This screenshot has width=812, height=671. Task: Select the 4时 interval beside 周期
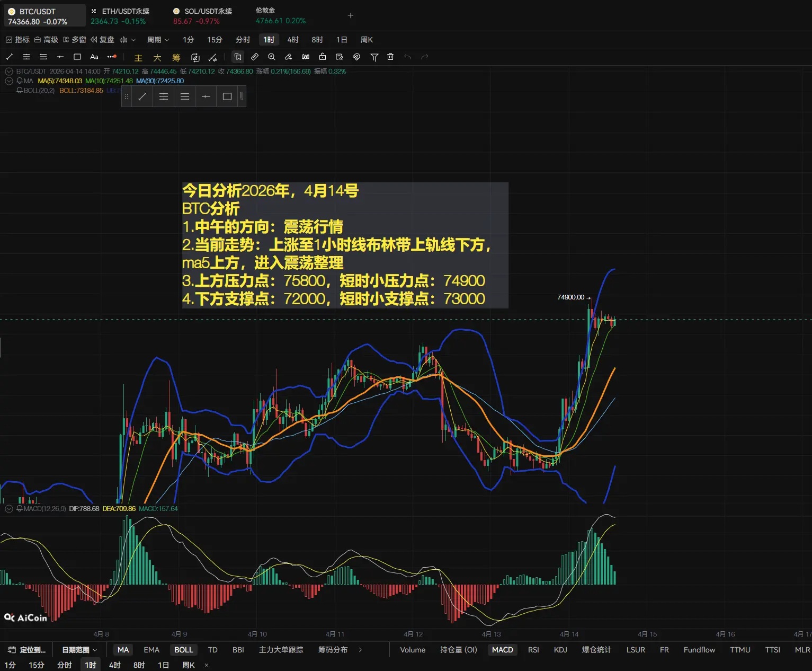[293, 40]
